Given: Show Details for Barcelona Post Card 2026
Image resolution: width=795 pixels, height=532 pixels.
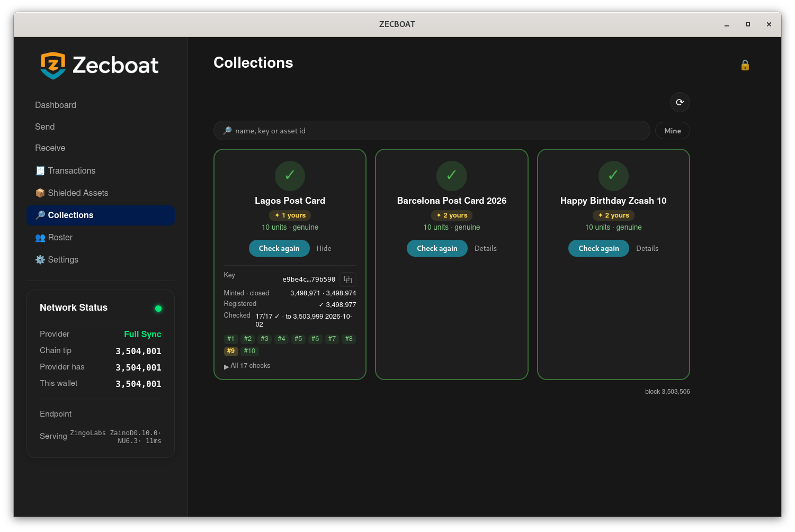Looking at the screenshot, I should 486,248.
